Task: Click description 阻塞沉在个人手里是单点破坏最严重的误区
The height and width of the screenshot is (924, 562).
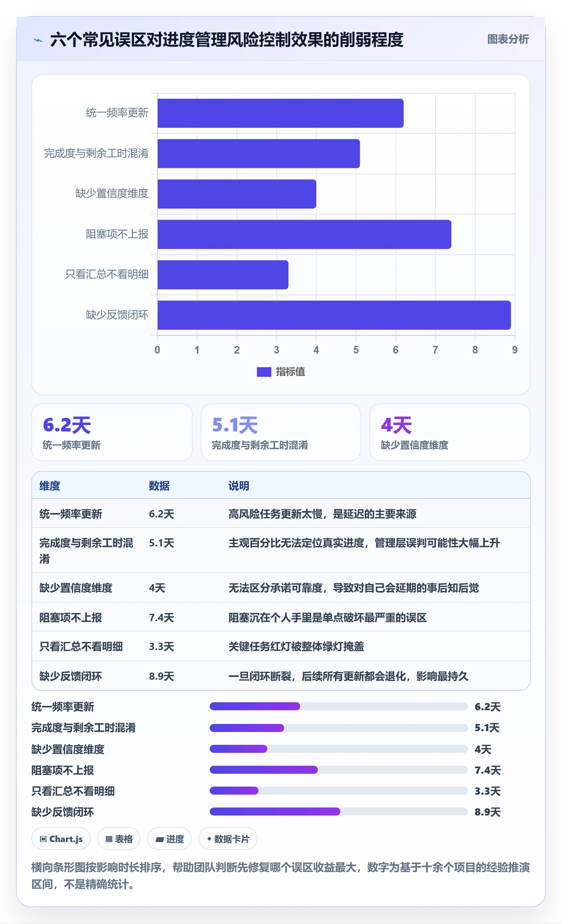Action: tap(328, 617)
